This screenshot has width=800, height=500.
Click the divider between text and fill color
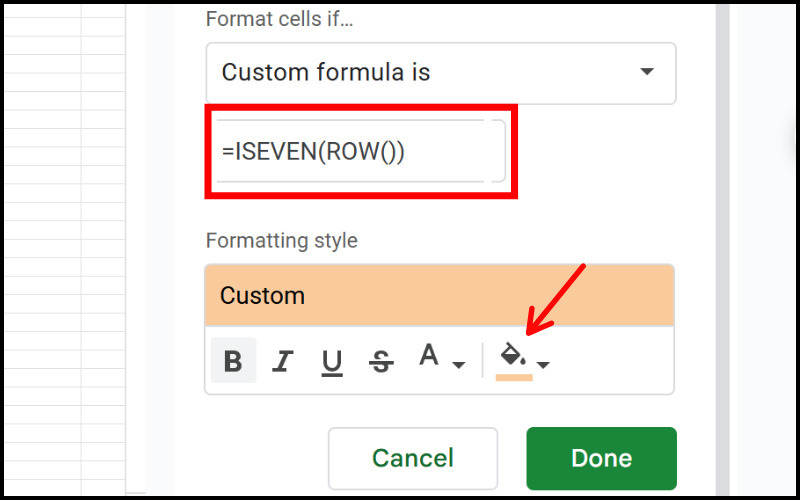click(483, 360)
